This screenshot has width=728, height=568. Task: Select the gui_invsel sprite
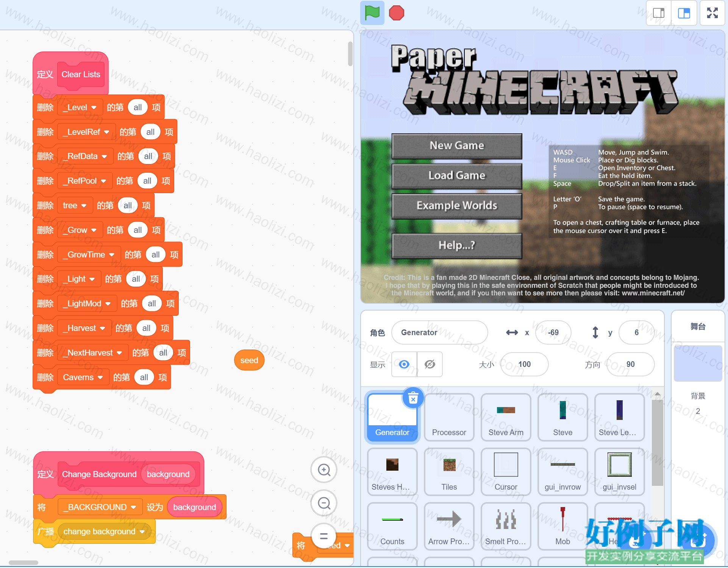click(x=620, y=472)
